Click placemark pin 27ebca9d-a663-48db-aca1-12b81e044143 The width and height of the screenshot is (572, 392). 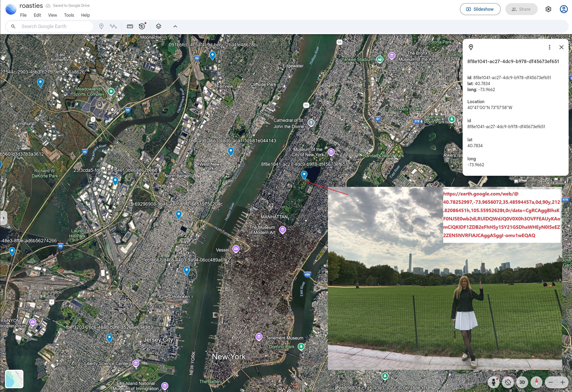click(231, 152)
